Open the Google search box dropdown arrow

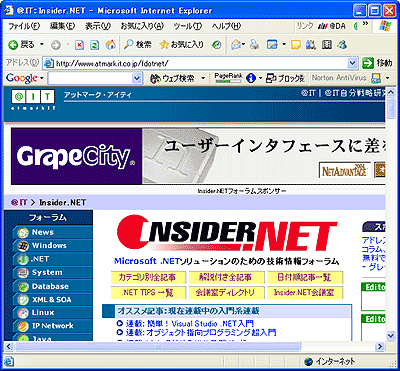coord(137,79)
